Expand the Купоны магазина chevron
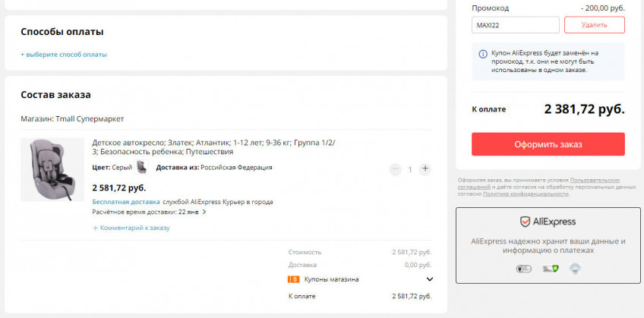644x318 pixels. (x=429, y=279)
